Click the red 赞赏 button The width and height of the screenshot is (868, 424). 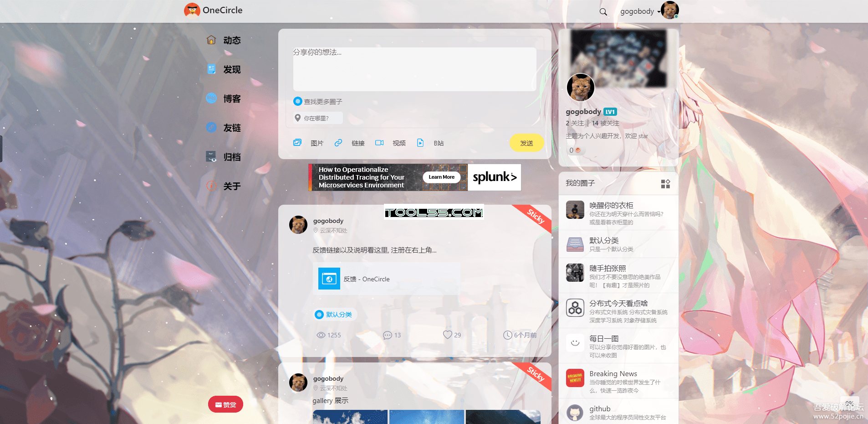point(225,404)
